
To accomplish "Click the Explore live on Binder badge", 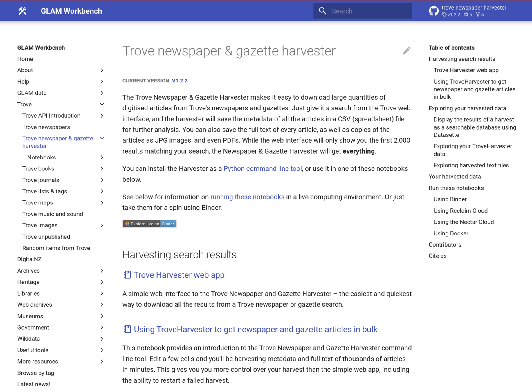I will click(x=149, y=224).
